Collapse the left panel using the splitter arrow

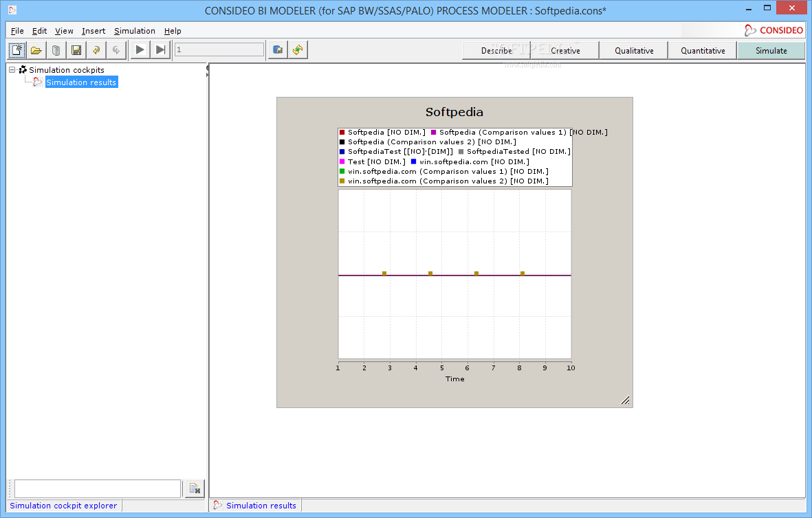tap(208, 68)
